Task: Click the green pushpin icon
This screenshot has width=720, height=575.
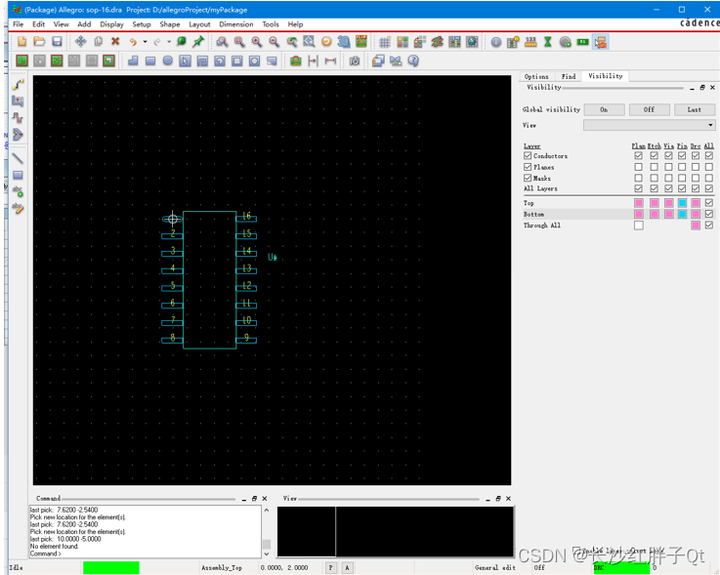Action: pyautogui.click(x=198, y=42)
